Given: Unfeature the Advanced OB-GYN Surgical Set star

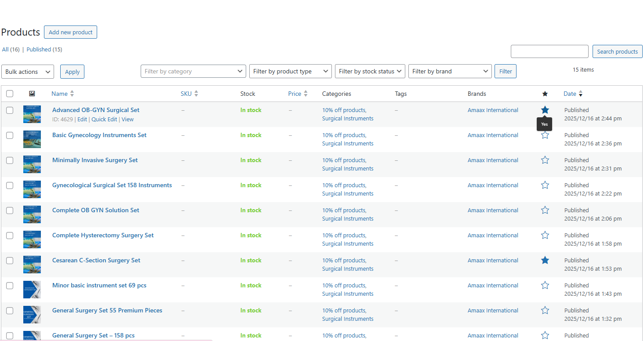Looking at the screenshot, I should [545, 110].
